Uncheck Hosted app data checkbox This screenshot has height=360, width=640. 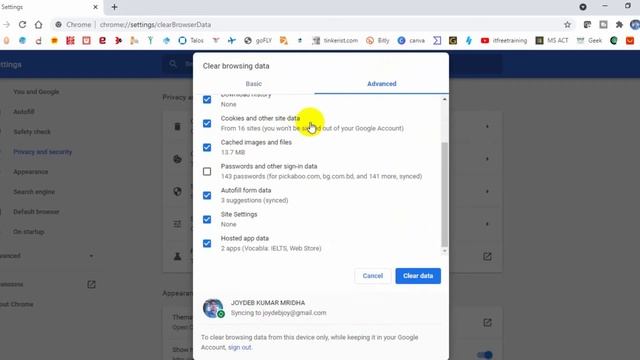[207, 244]
